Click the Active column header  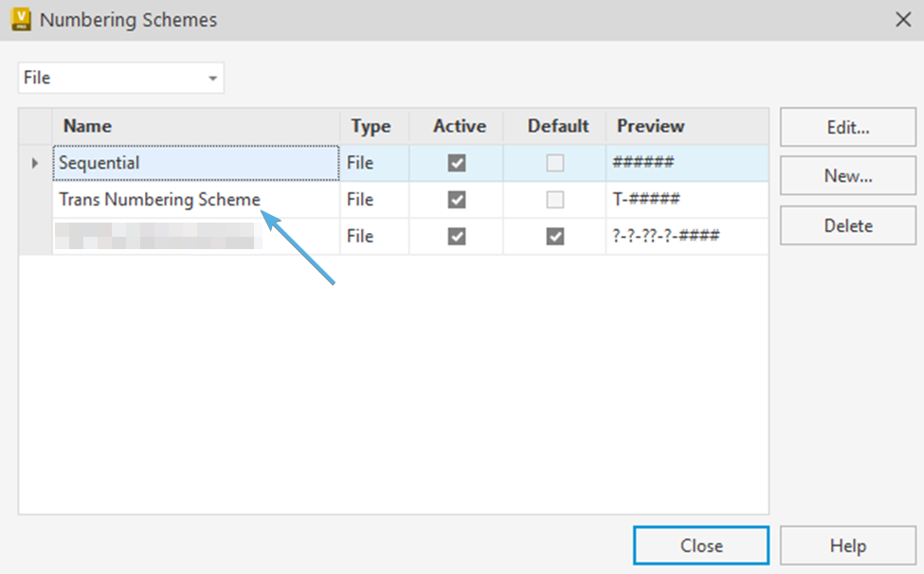tap(459, 126)
